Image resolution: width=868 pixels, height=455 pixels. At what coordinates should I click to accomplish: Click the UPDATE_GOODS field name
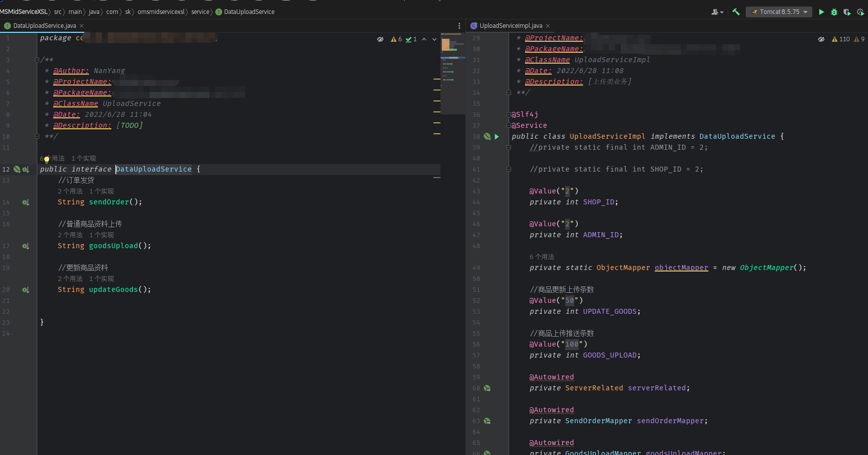pyautogui.click(x=610, y=311)
